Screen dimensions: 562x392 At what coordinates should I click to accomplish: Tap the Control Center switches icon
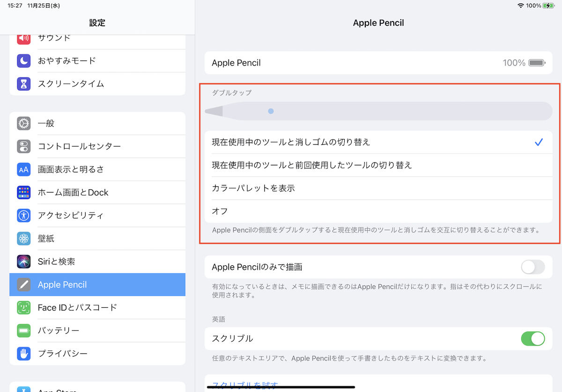24,146
